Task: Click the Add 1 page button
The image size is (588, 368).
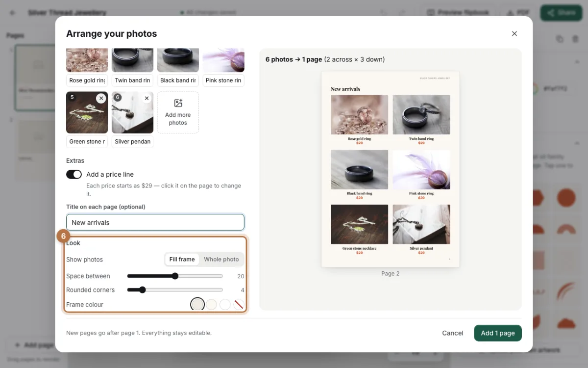Action: (x=498, y=333)
